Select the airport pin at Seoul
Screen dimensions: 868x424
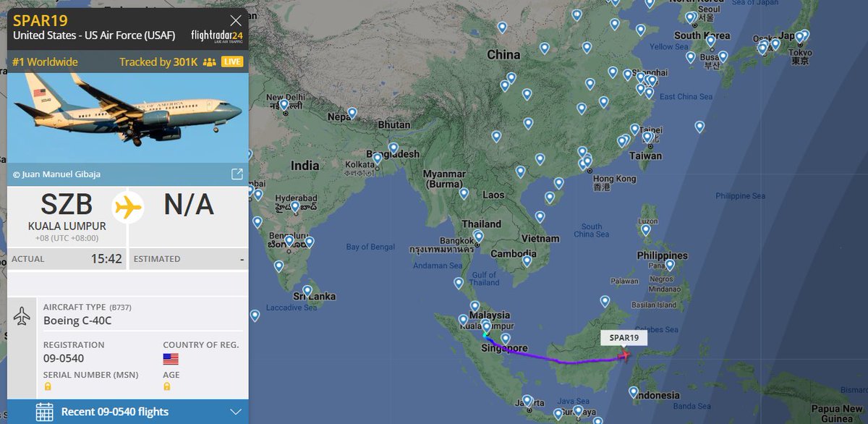(689, 19)
